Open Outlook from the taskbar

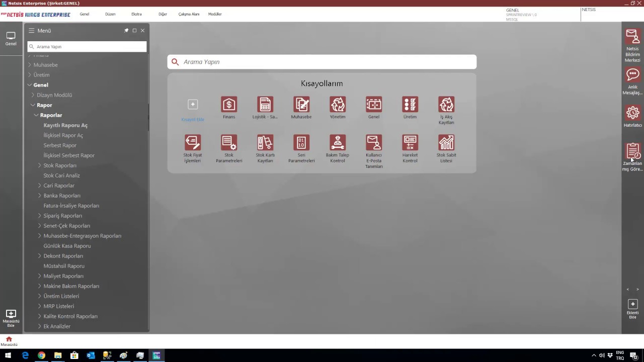(91, 355)
